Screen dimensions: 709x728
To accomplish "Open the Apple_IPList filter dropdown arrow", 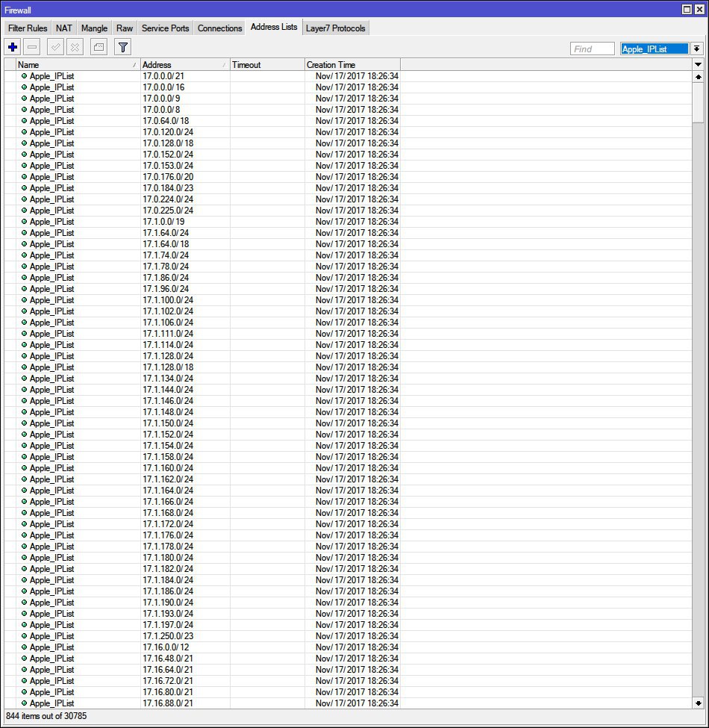I will 696,49.
